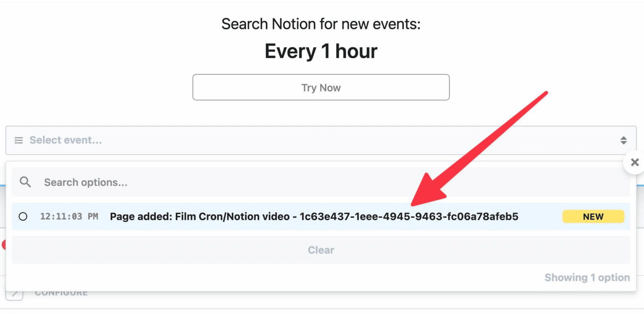The height and width of the screenshot is (314, 644).
Task: Choose the Page added: Film Cron/Notion video option
Action: tap(321, 217)
